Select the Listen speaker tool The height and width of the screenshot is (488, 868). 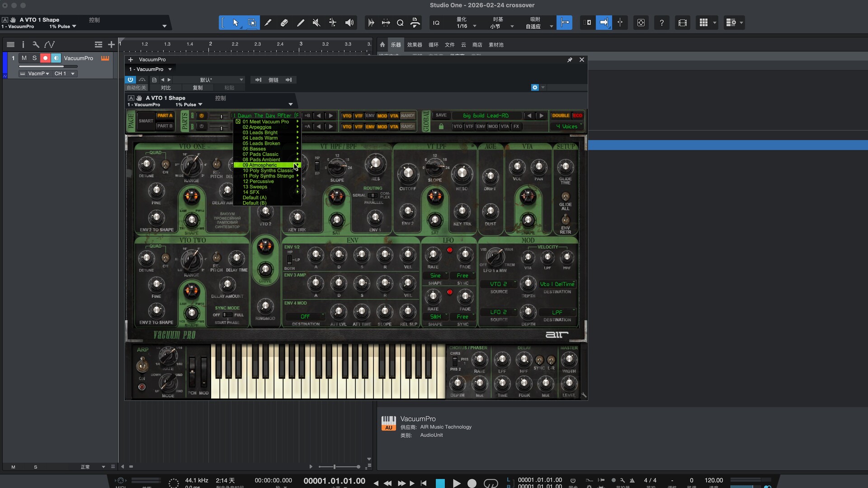click(x=349, y=23)
